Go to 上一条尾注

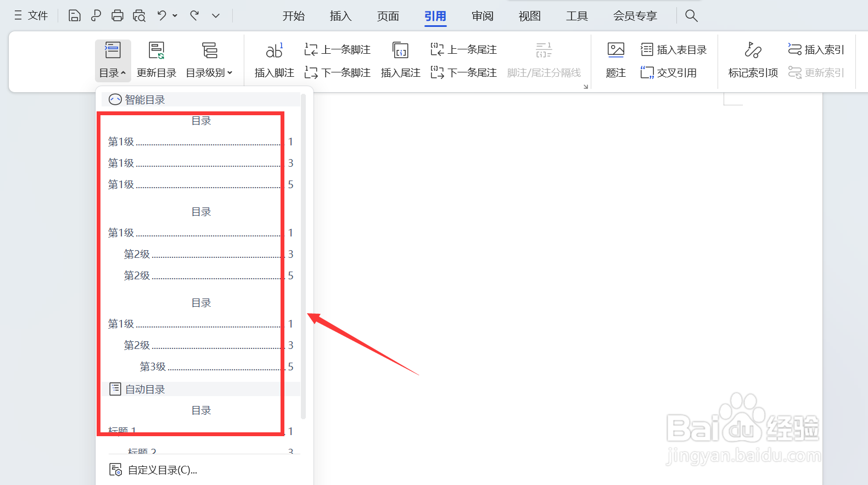tap(464, 50)
